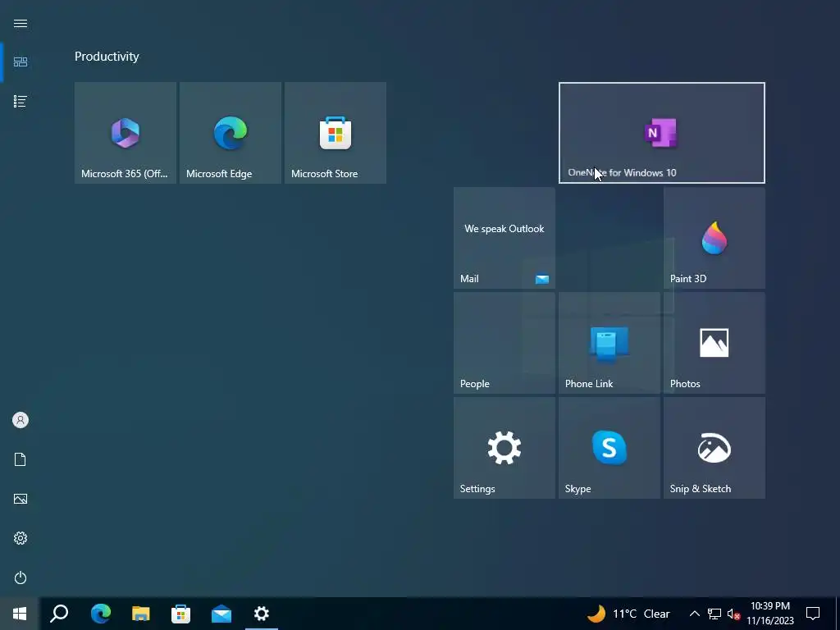The image size is (840, 630).
Task: Open the Power options button
Action: coord(21,577)
